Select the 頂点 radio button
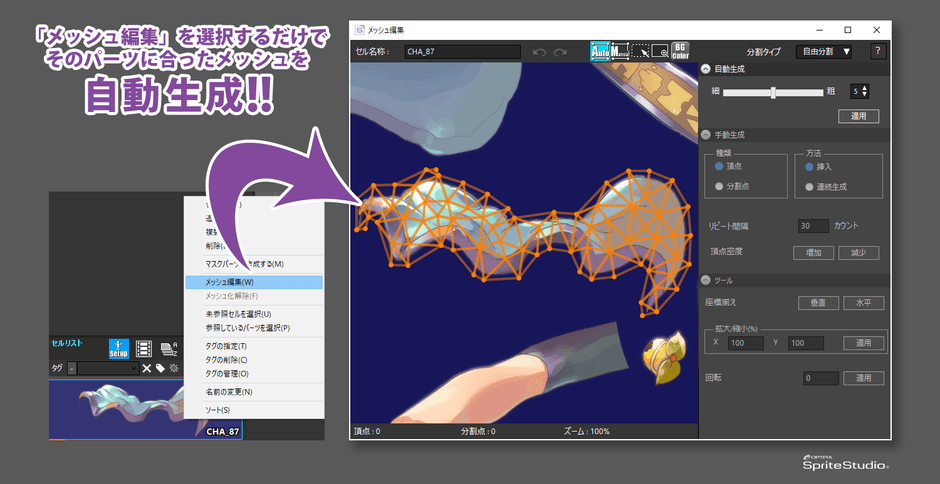Viewport: 940px width, 484px height. tap(718, 166)
